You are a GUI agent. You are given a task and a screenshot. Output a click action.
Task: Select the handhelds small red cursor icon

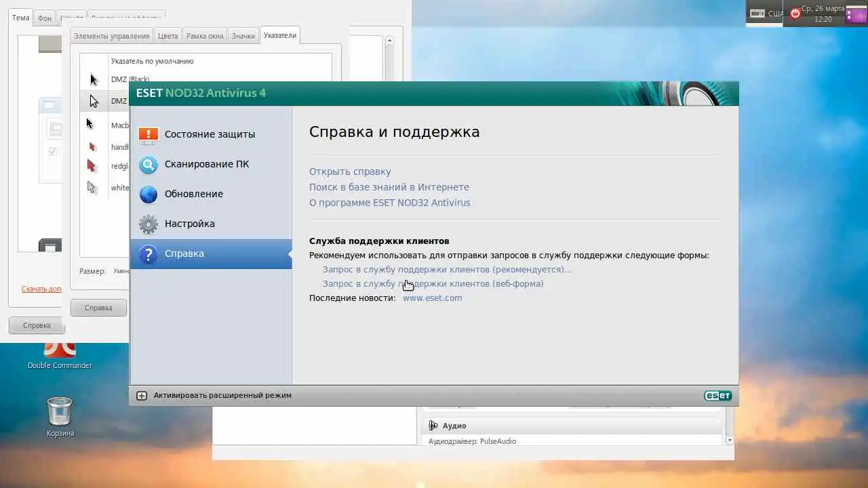coord(93,146)
